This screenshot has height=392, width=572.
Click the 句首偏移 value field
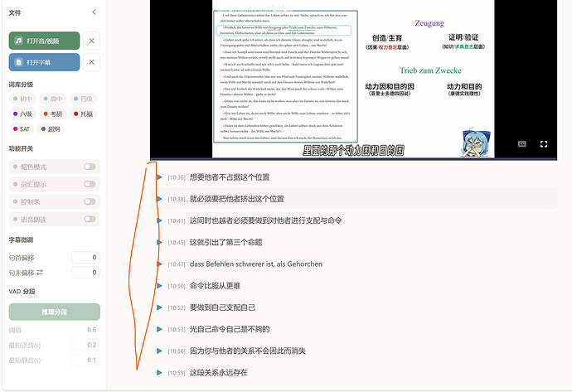click(85, 258)
